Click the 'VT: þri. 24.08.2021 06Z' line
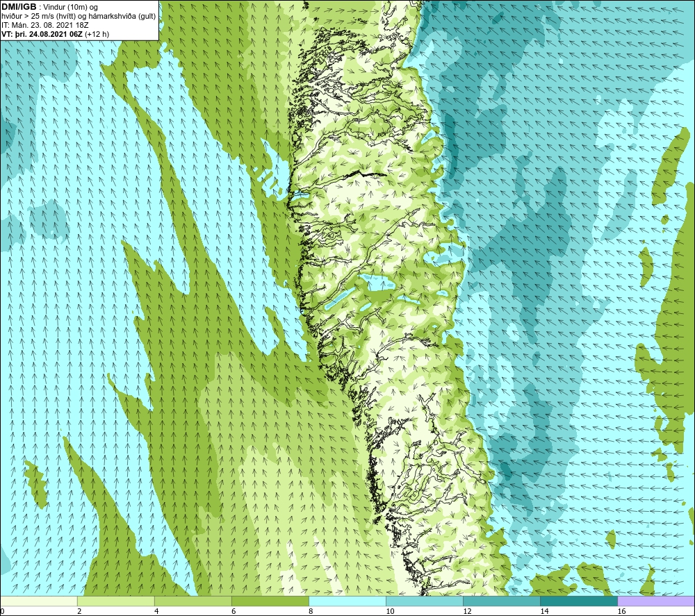This screenshot has height=616, width=695. (x=42, y=34)
